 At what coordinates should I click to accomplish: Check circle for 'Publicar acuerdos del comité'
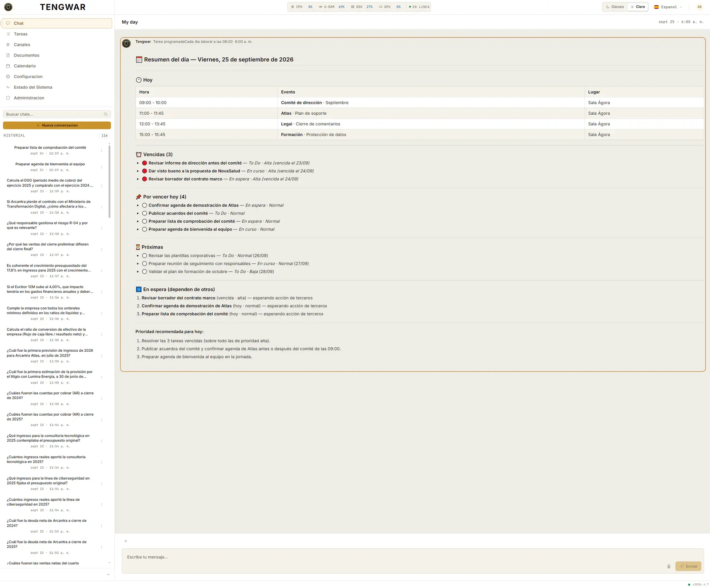click(x=145, y=213)
